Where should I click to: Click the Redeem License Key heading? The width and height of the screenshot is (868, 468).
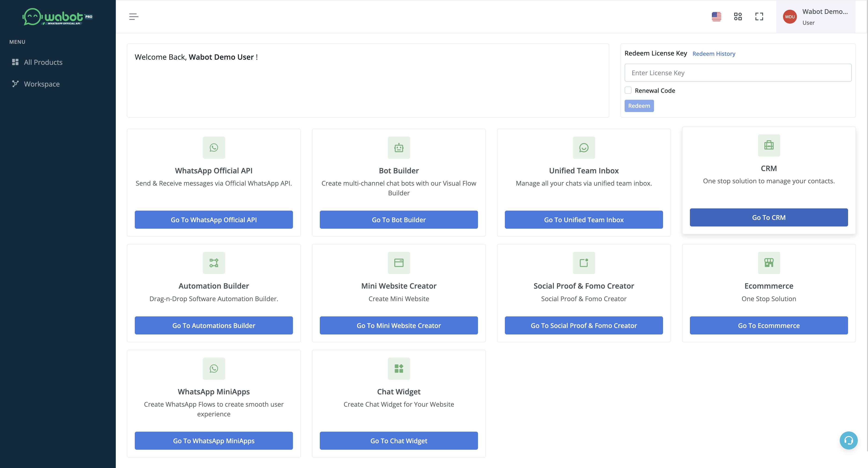656,53
